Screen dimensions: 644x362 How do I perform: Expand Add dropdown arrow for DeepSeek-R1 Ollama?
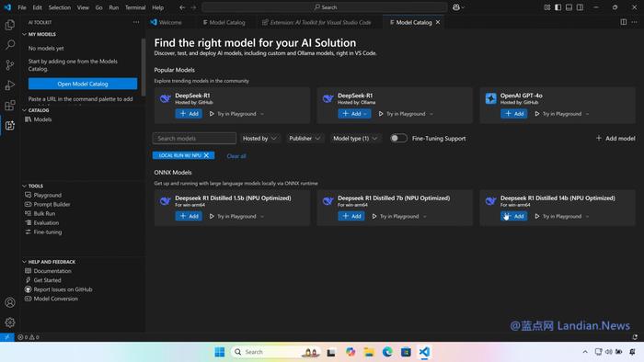tap(365, 114)
